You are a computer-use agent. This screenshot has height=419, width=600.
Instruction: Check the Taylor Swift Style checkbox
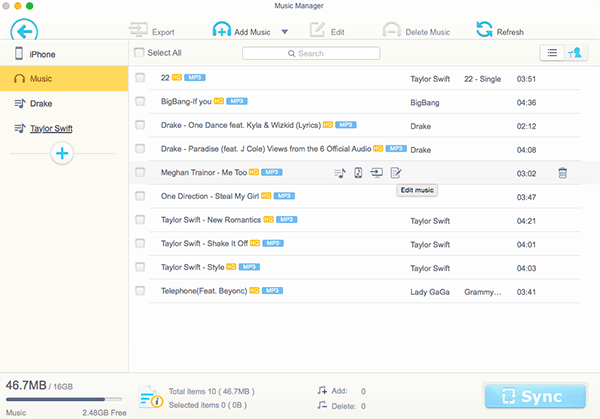[140, 267]
